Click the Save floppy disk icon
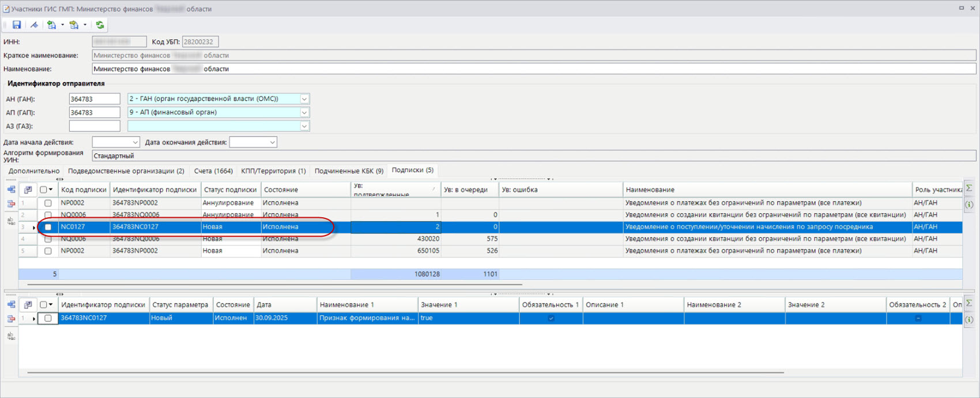This screenshot has width=980, height=398. (x=17, y=25)
